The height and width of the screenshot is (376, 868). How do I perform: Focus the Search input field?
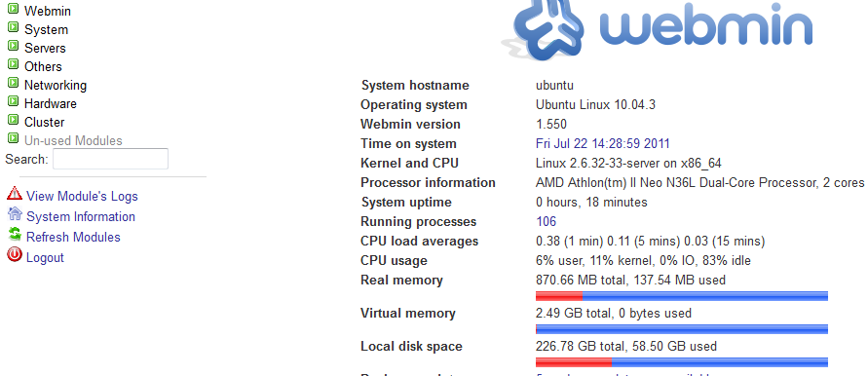[x=110, y=159]
